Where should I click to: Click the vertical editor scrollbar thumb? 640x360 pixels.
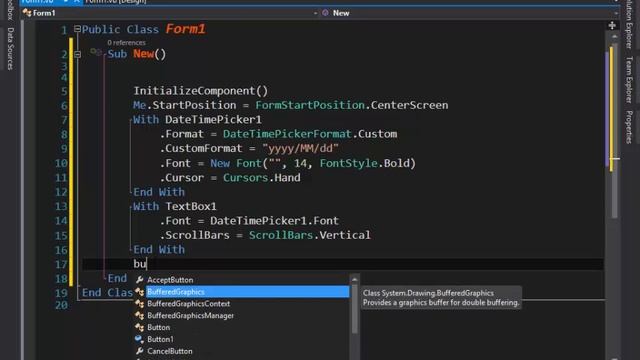click(614, 131)
